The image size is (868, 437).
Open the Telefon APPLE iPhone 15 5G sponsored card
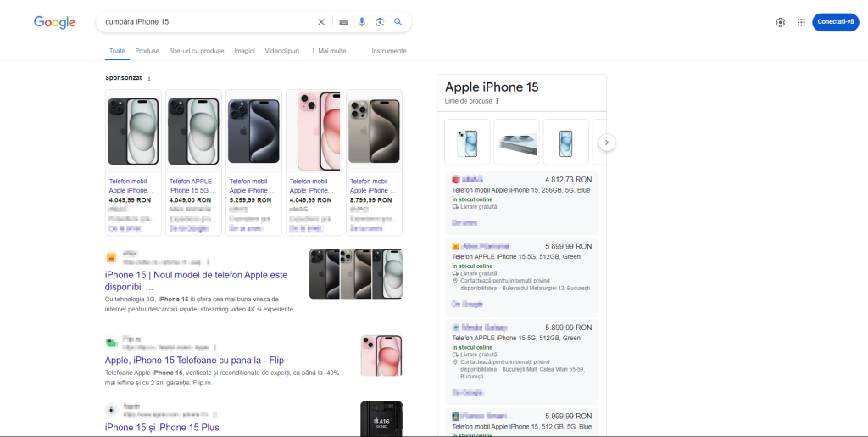[194, 163]
